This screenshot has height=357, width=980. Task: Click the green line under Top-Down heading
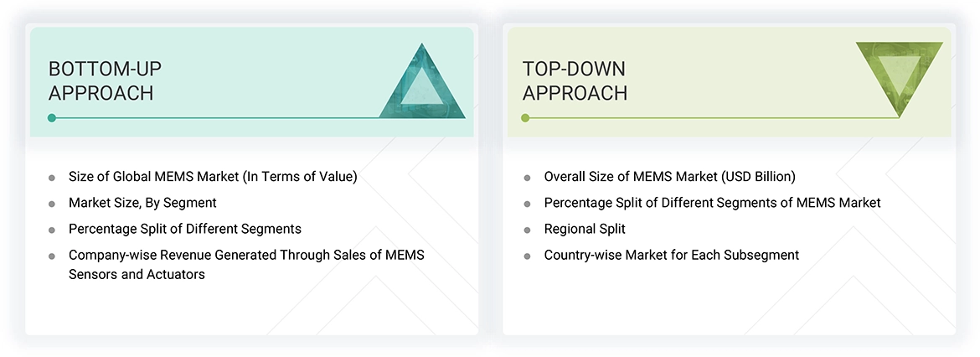coord(712,118)
